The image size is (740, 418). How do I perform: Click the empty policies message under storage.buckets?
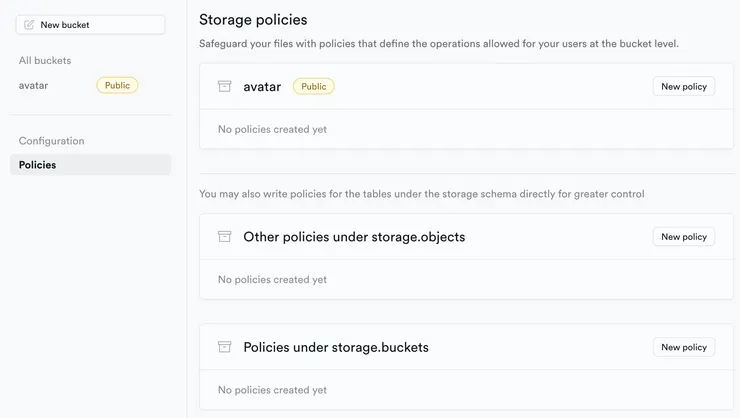[x=272, y=390]
